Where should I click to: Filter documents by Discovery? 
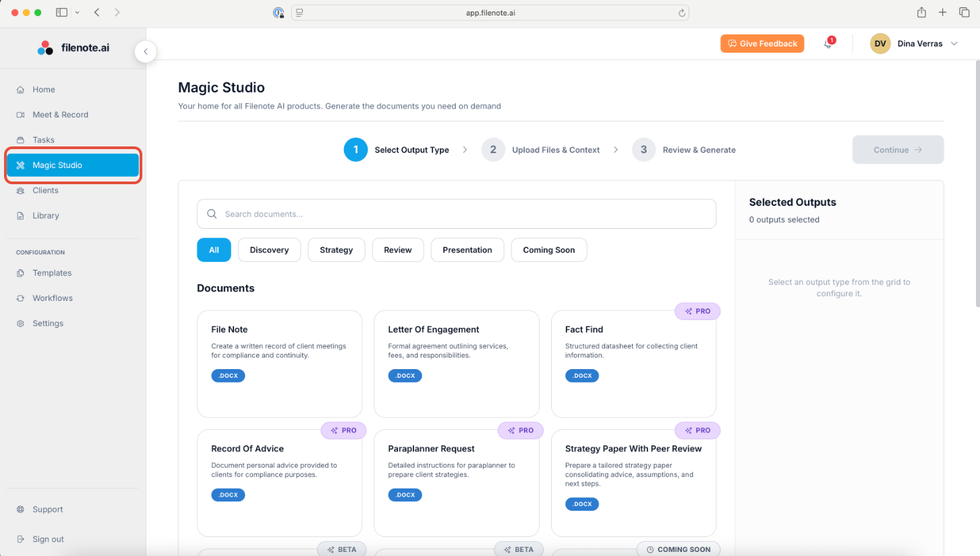(269, 250)
